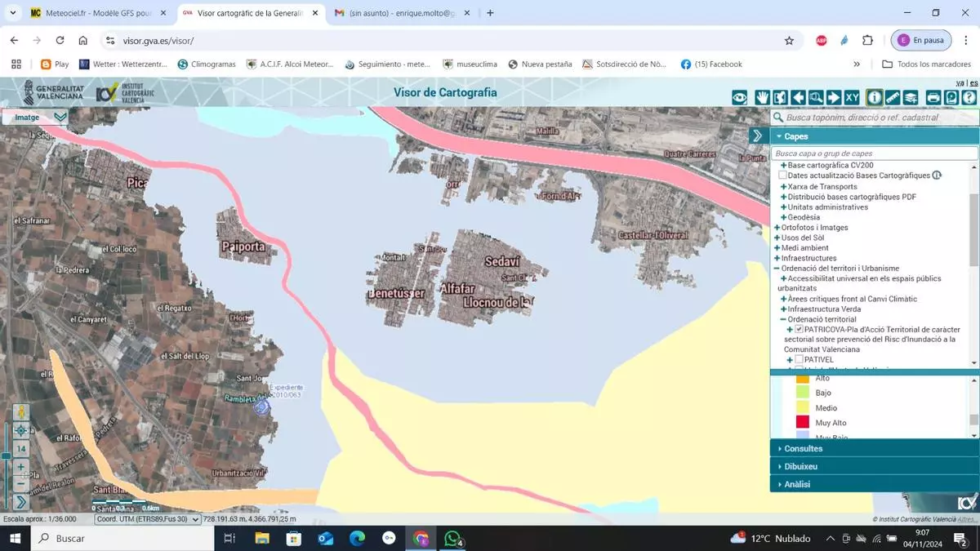Expand the Medi ambient layer group
The width and height of the screenshot is (980, 551).
coord(776,248)
